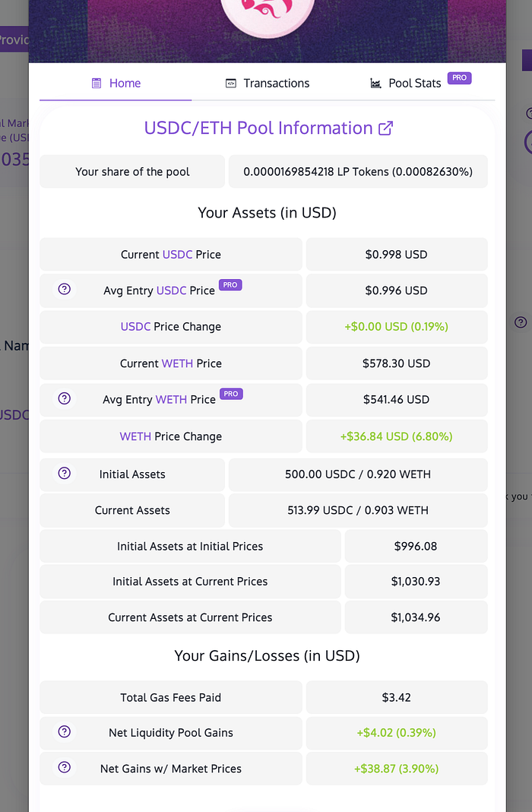Click USDC link in Current USDC Price row
The image size is (532, 812).
(177, 255)
